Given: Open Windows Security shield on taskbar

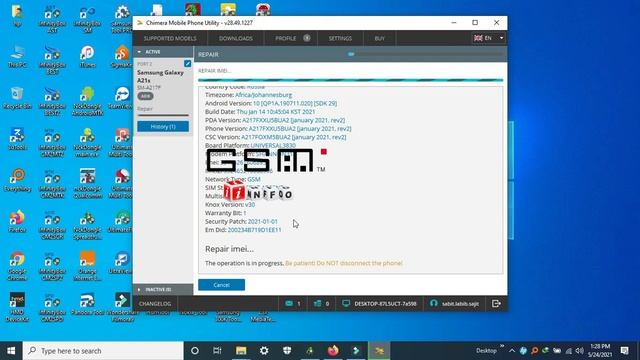Looking at the screenshot, I should coord(287,351).
